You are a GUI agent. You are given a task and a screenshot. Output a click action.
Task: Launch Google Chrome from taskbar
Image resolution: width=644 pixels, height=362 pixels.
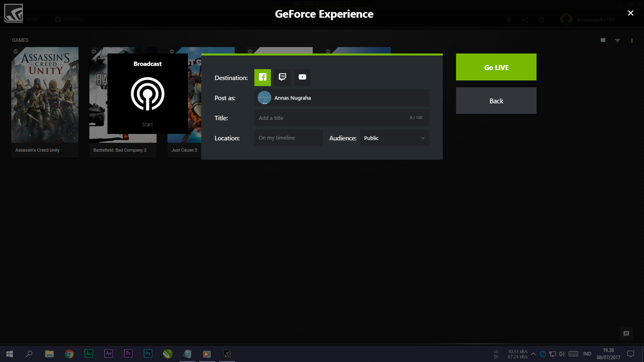pyautogui.click(x=69, y=354)
